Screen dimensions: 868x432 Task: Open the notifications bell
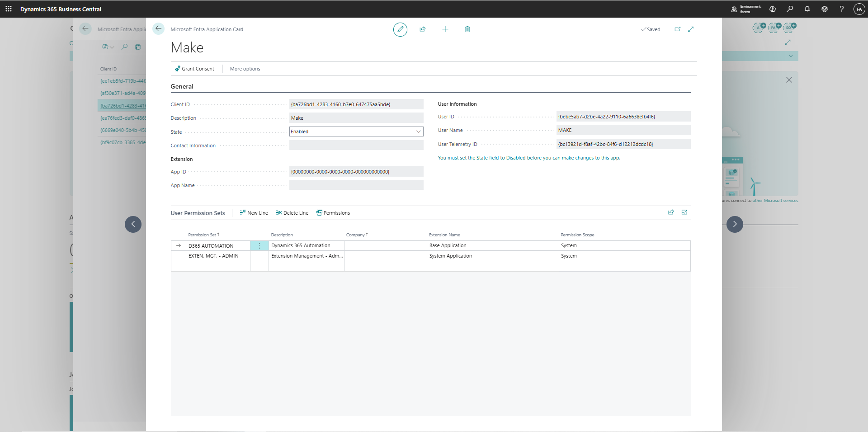coord(807,9)
